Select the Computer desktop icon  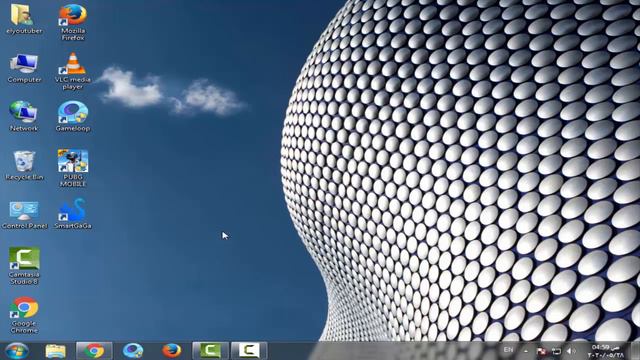24,68
